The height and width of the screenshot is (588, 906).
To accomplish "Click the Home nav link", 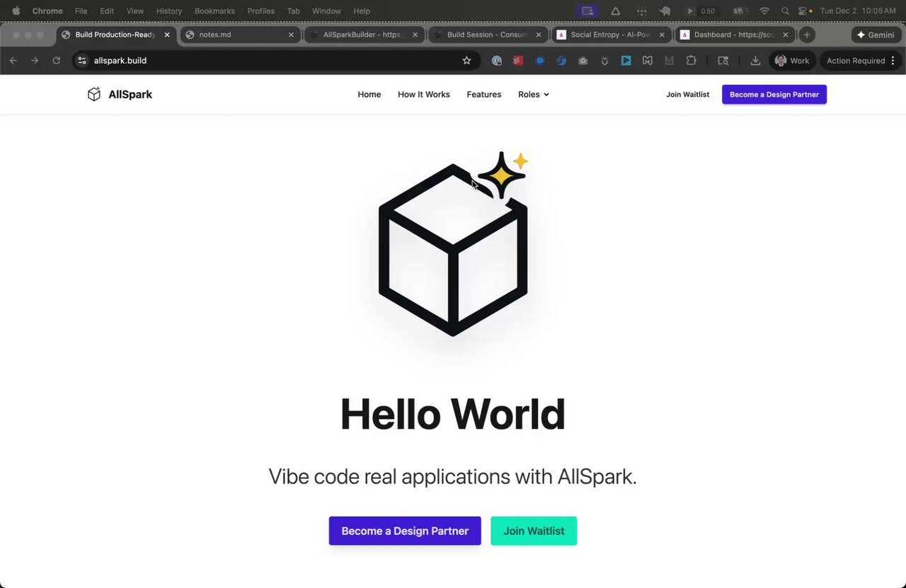I will click(369, 94).
